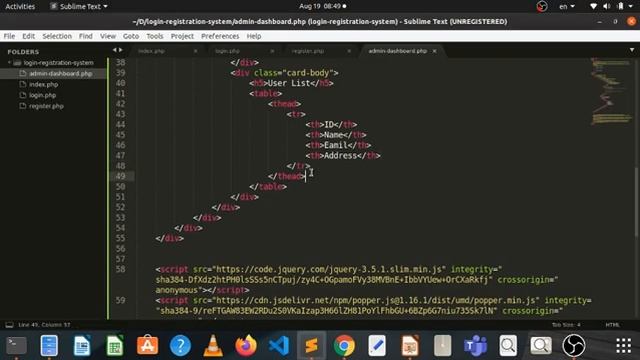Open the image viewer magnifier icon
Image resolution: width=640 pixels, height=360 pixels.
(x=541, y=346)
